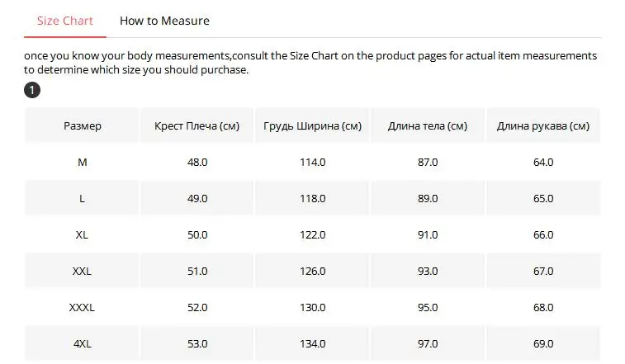Open the Size Chart tab
Screen dimensions: 625x364
(65, 21)
